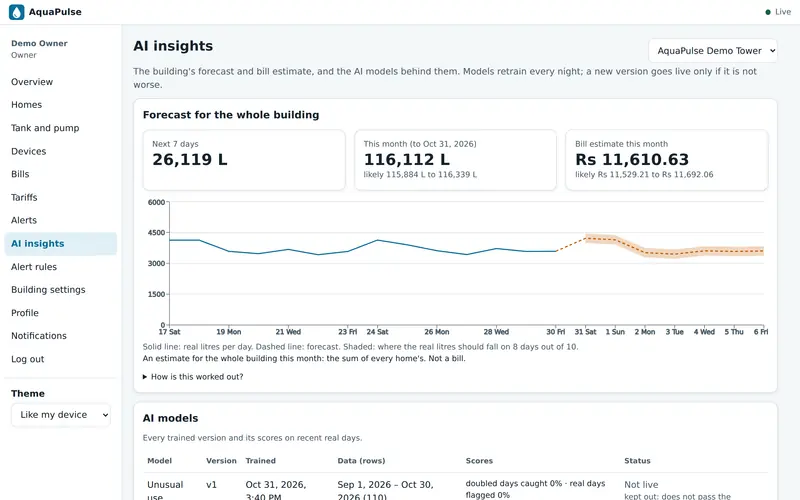Click the AquaPulse brand name
The height and width of the screenshot is (500, 800).
click(x=55, y=12)
